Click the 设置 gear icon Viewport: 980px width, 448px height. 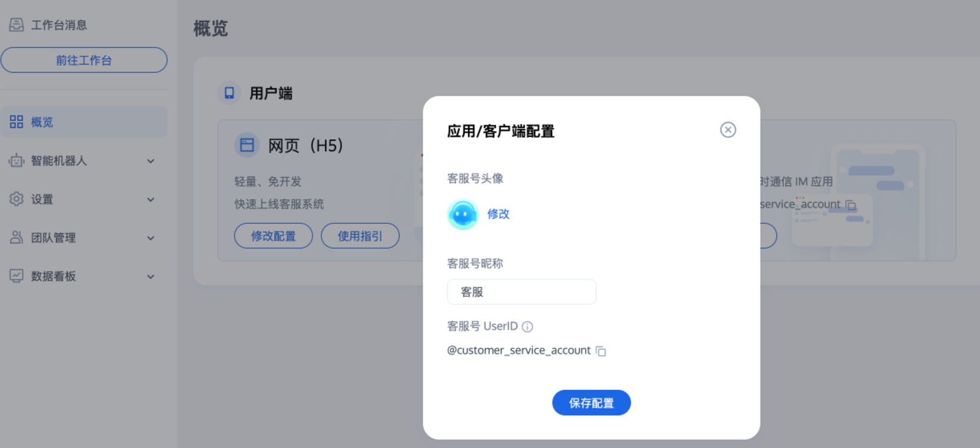pyautogui.click(x=17, y=199)
